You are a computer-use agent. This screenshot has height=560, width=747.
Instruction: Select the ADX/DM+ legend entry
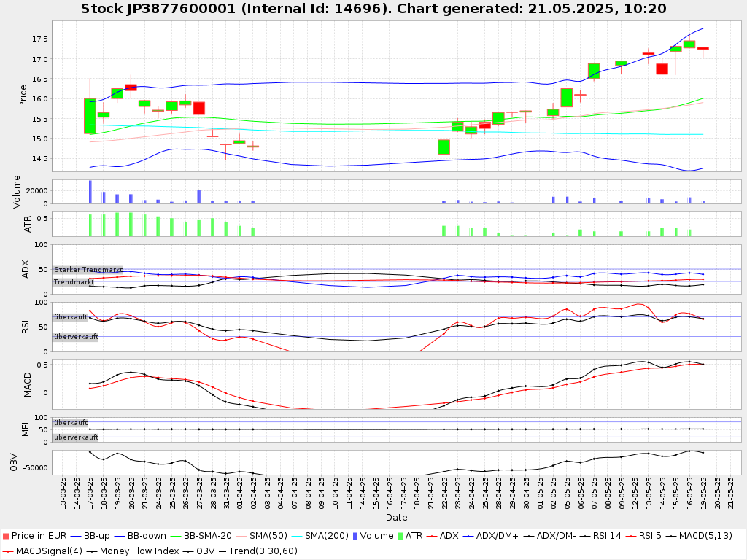click(490, 536)
